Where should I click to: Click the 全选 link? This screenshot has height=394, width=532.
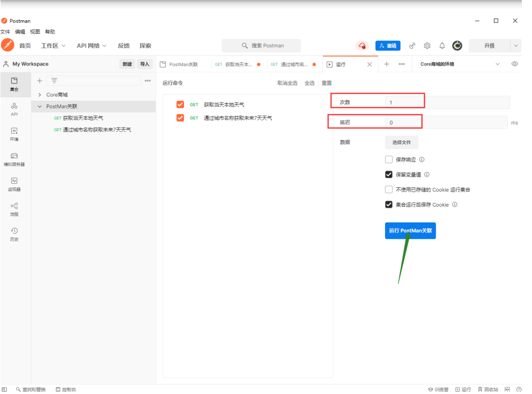point(309,83)
